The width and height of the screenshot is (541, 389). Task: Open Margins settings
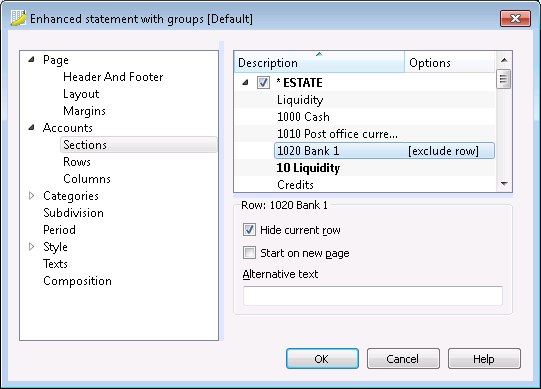tap(84, 111)
